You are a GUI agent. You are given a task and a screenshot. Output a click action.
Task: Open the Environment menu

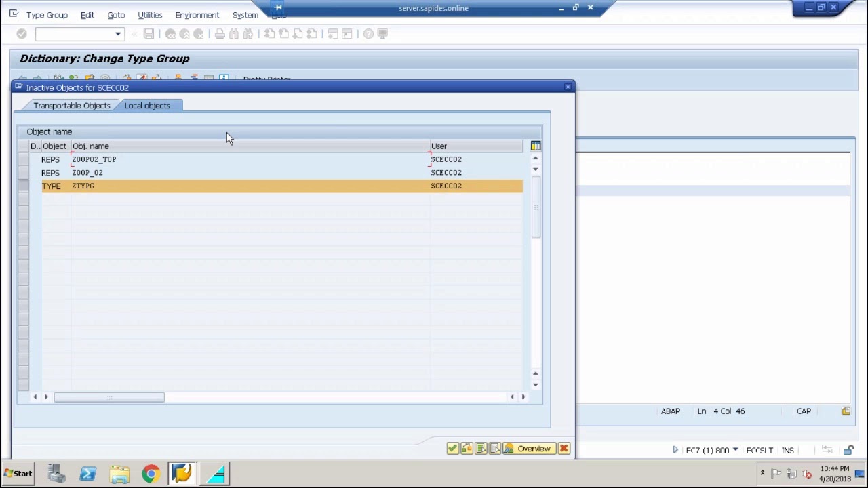click(197, 15)
